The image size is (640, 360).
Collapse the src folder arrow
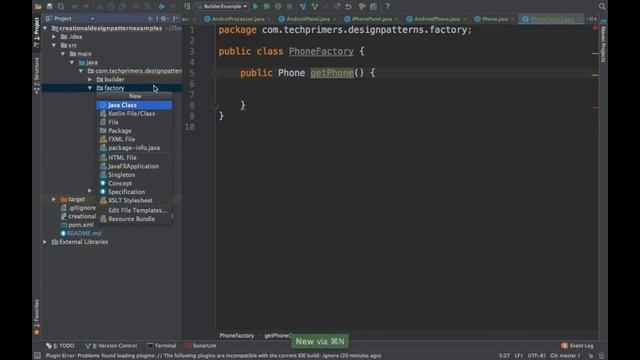(x=54, y=45)
